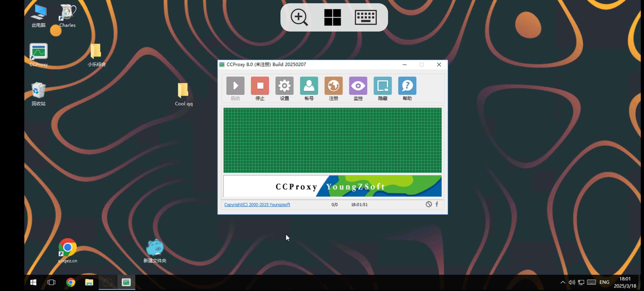The width and height of the screenshot is (644, 291).
Task: Open the 帐号 account manager
Action: (x=309, y=89)
